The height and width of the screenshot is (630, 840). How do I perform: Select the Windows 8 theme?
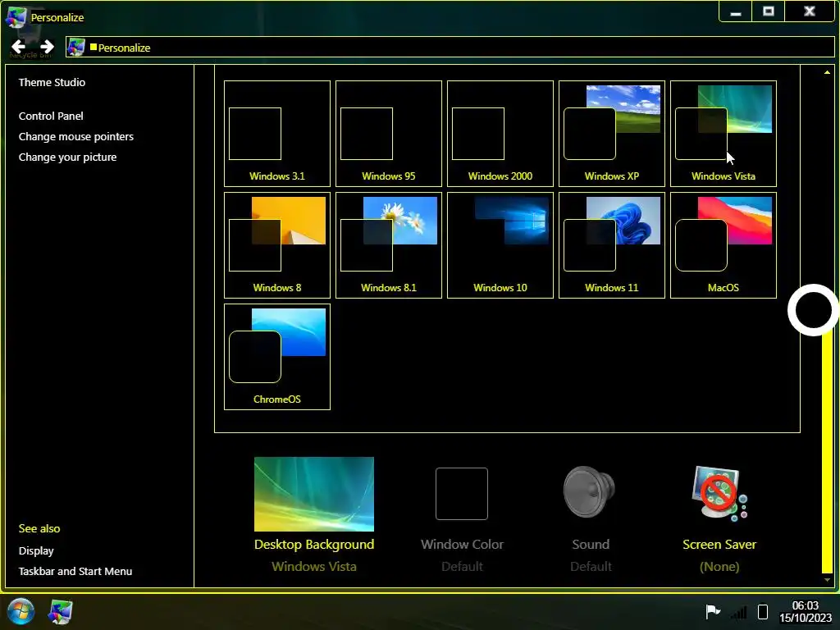coord(277,244)
